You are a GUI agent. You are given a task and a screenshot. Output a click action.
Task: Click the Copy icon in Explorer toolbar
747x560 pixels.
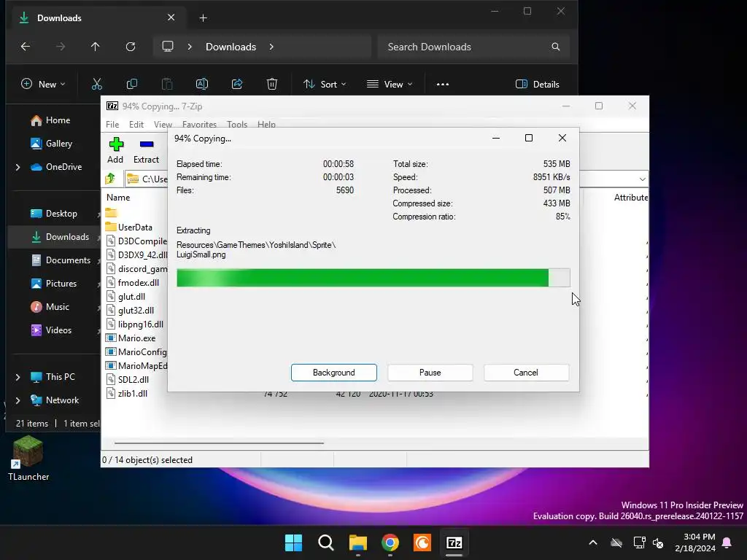tap(132, 85)
